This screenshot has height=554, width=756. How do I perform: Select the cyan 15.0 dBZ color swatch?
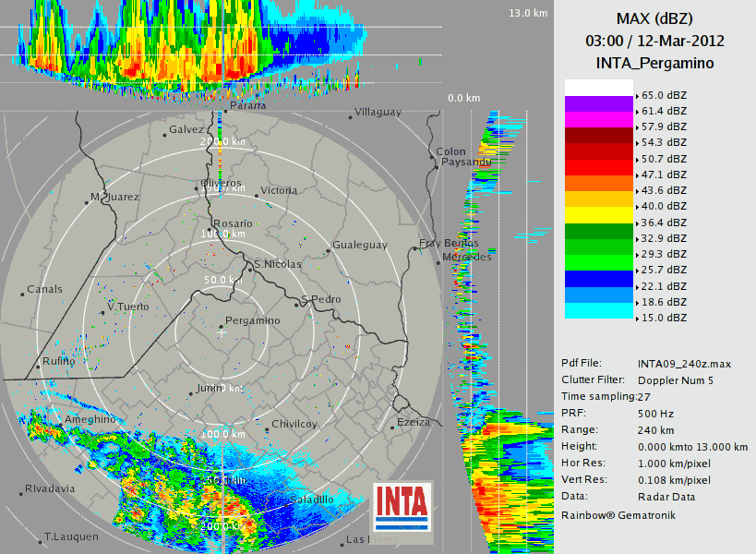[598, 310]
